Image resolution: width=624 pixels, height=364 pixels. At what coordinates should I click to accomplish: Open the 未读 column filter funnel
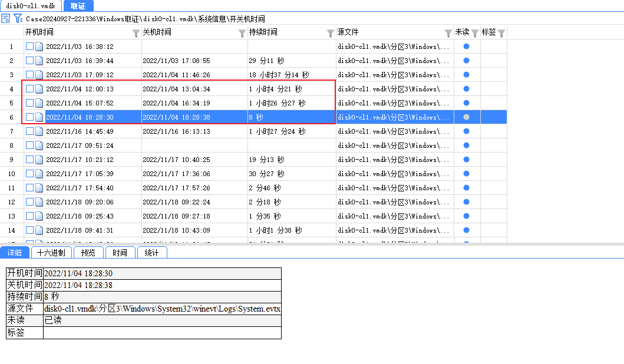coord(475,33)
